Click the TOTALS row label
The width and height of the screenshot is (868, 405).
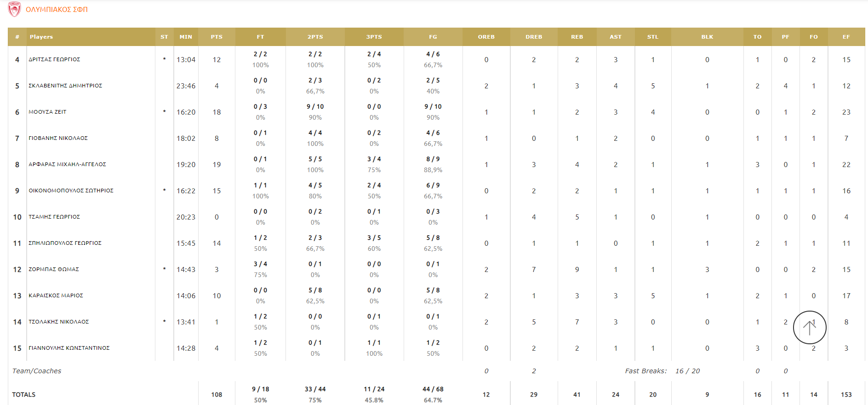24,394
